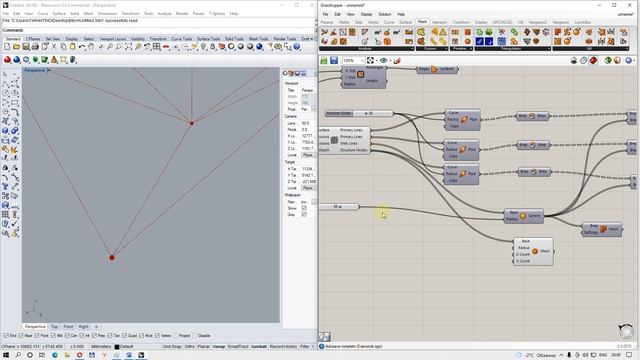Click the Number Slider on Grasshopper canvas
Image resolution: width=640 pixels, height=360 pixels.
click(359, 113)
